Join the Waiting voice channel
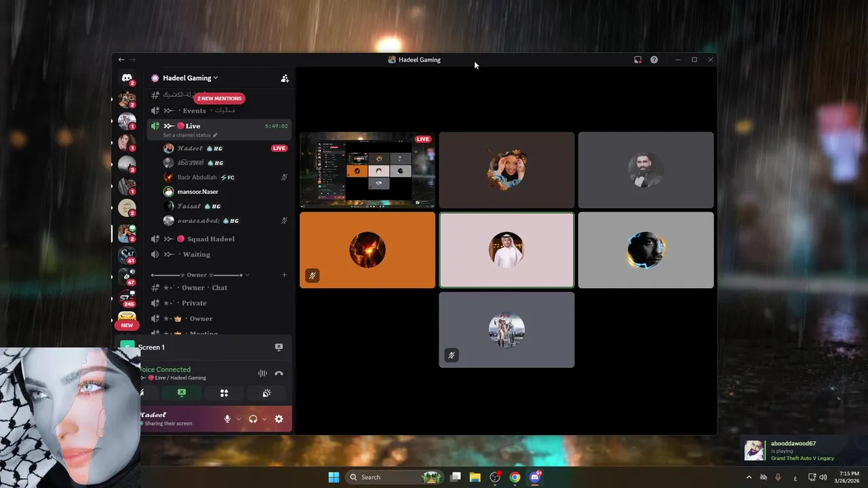The height and width of the screenshot is (488, 868). click(x=220, y=254)
